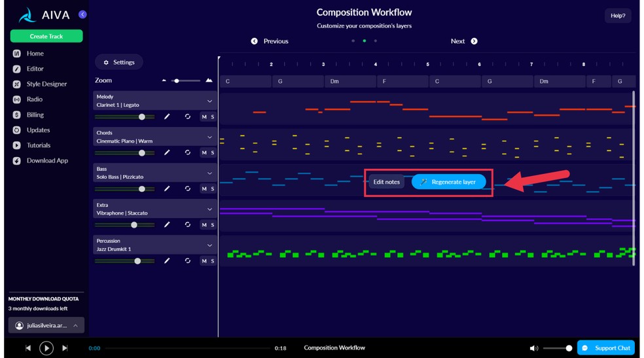Edit Extra layer with pencil icon
644x358 pixels.
pyautogui.click(x=167, y=224)
